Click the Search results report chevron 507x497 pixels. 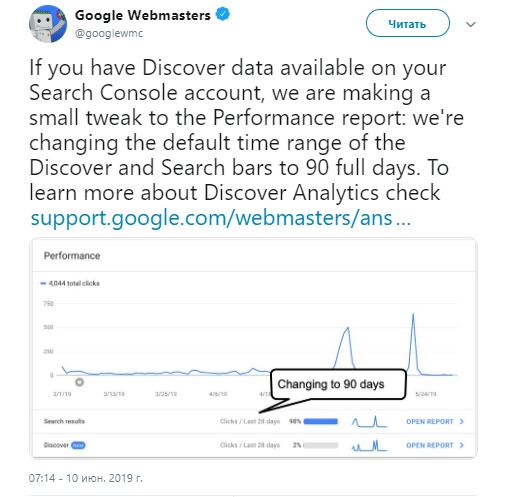(461, 422)
